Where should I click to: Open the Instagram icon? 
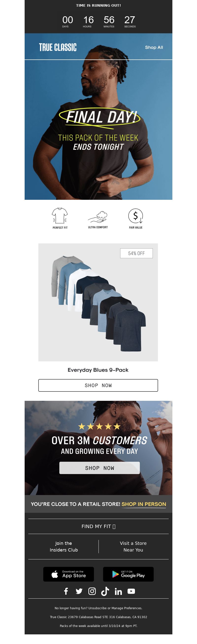92,591
